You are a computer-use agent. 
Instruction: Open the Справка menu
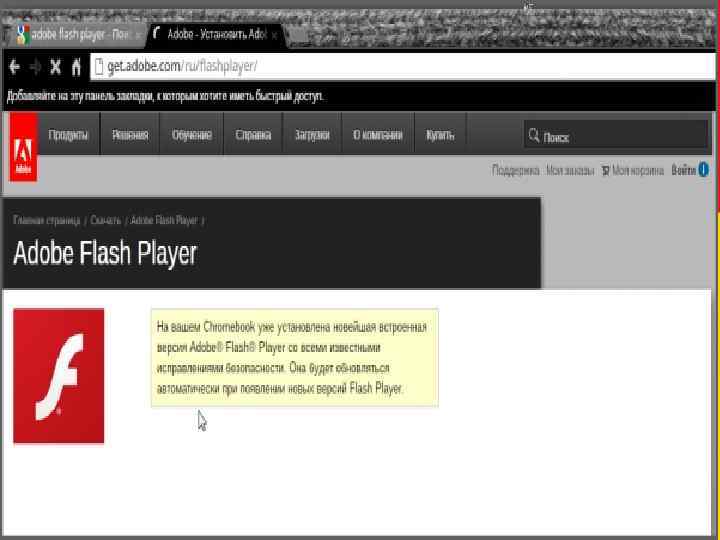253,135
